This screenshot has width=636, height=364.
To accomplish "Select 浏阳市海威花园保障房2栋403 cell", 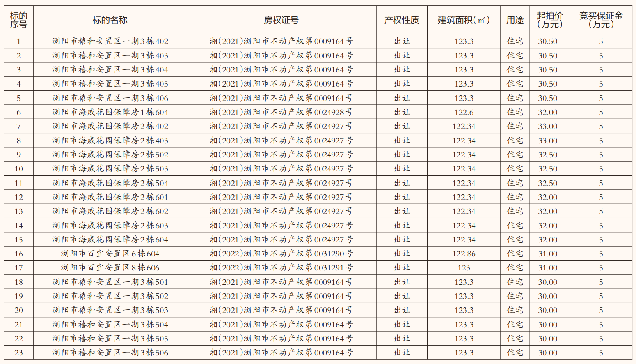I will [110, 141].
